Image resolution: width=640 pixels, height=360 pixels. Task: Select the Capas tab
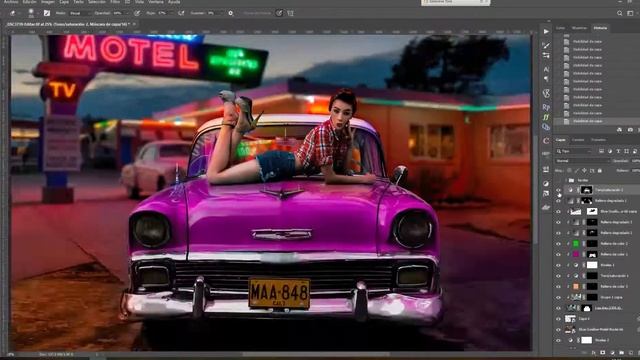pos(561,140)
